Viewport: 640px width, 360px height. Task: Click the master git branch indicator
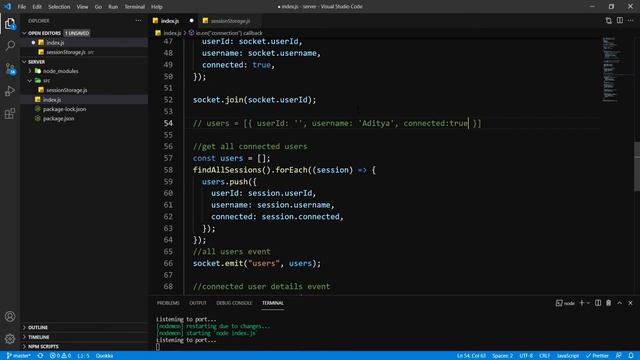pyautogui.click(x=18, y=356)
